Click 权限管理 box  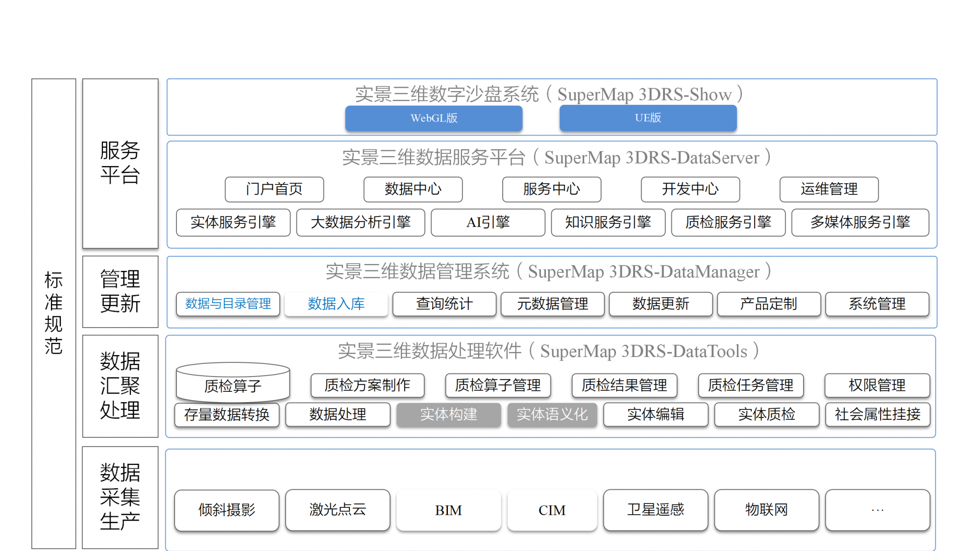tap(877, 385)
